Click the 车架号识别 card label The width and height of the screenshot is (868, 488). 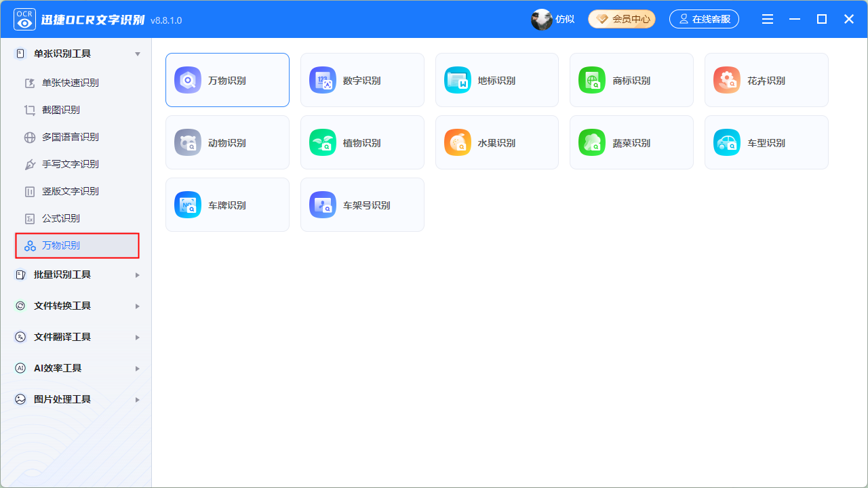click(x=367, y=205)
